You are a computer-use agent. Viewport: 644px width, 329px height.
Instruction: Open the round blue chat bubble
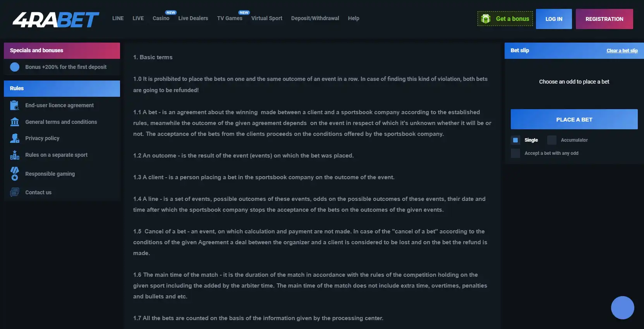(622, 308)
